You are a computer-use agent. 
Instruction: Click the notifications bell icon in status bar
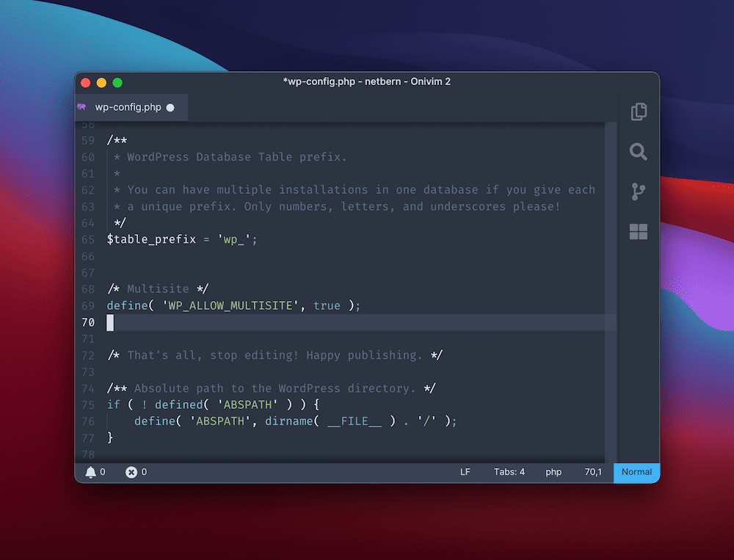pyautogui.click(x=90, y=472)
